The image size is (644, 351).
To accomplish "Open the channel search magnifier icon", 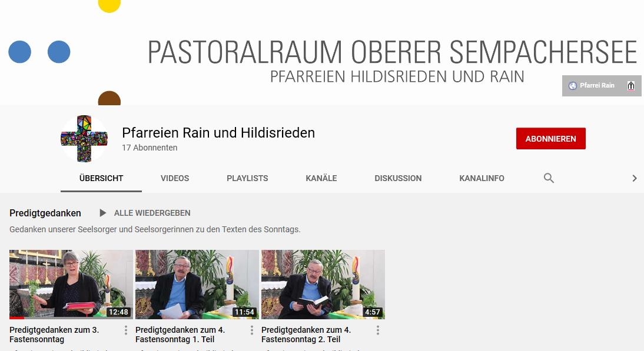I will [x=549, y=178].
